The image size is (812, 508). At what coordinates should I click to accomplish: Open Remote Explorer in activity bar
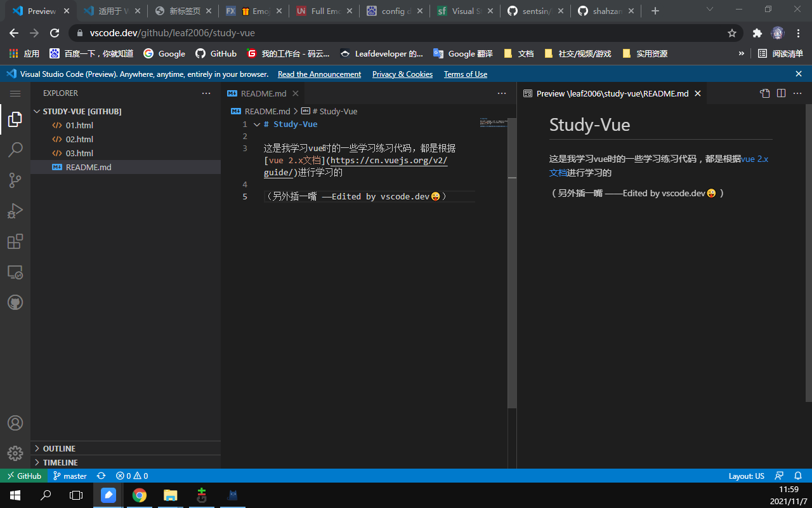(15, 272)
